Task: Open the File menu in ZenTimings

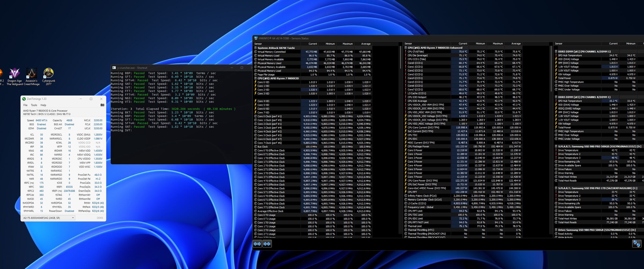Action: coord(25,105)
